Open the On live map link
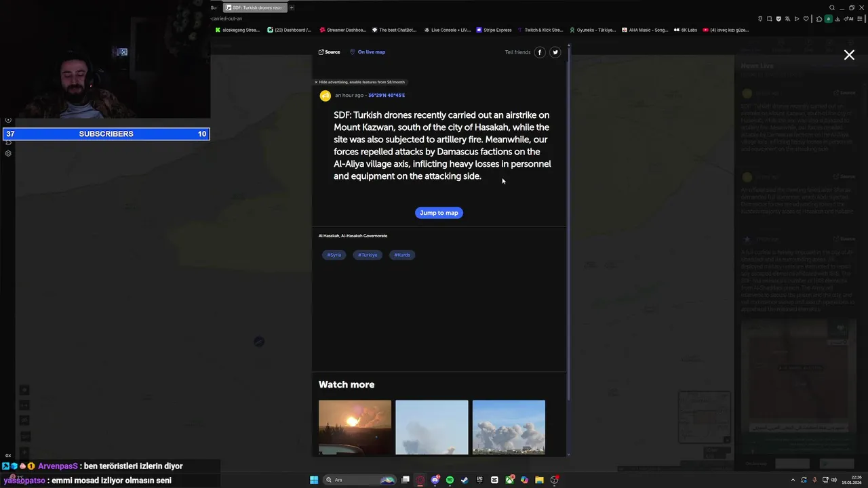The height and width of the screenshot is (488, 868). (x=368, y=52)
